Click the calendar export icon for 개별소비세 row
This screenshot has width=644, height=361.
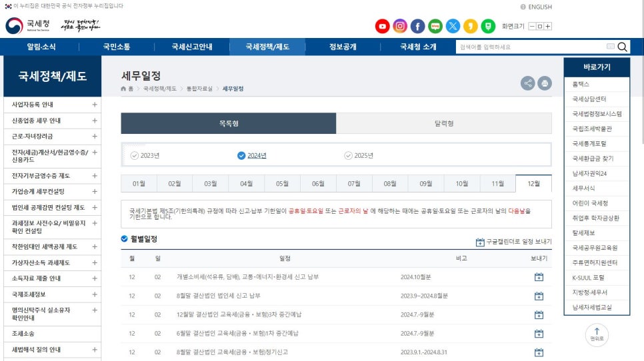[539, 277]
